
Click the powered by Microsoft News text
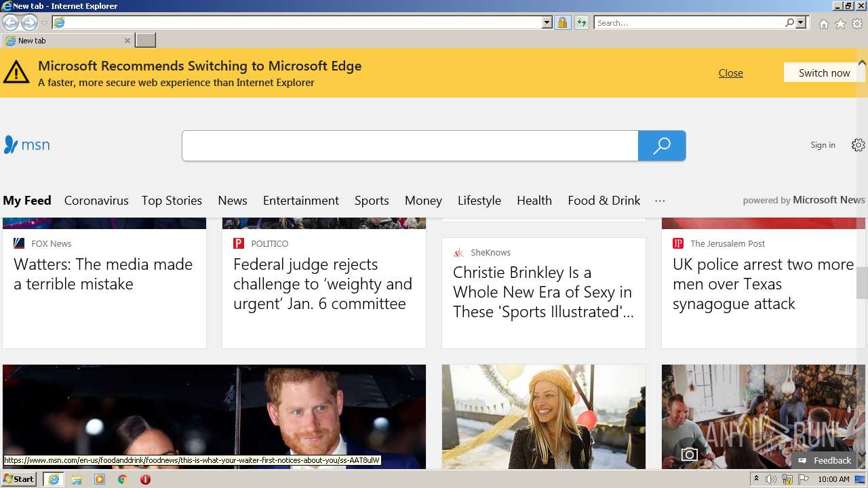(804, 200)
